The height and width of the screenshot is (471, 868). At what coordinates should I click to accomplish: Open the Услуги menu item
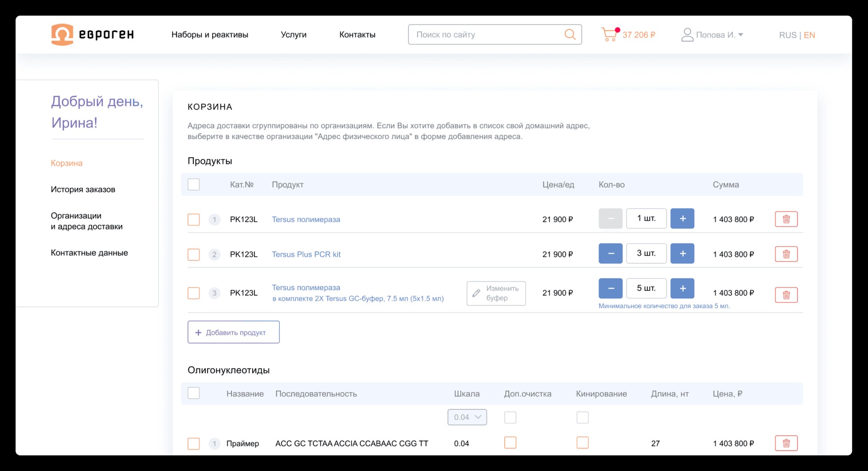pos(293,35)
